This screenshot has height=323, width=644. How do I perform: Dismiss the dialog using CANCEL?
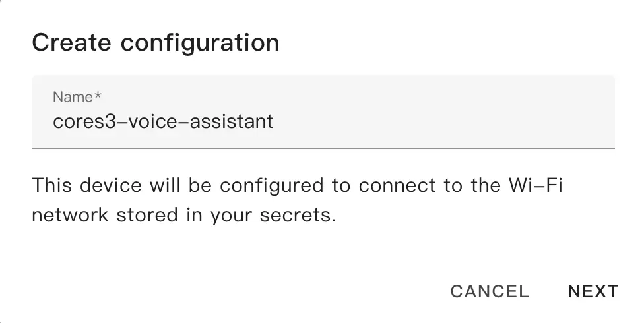click(490, 291)
